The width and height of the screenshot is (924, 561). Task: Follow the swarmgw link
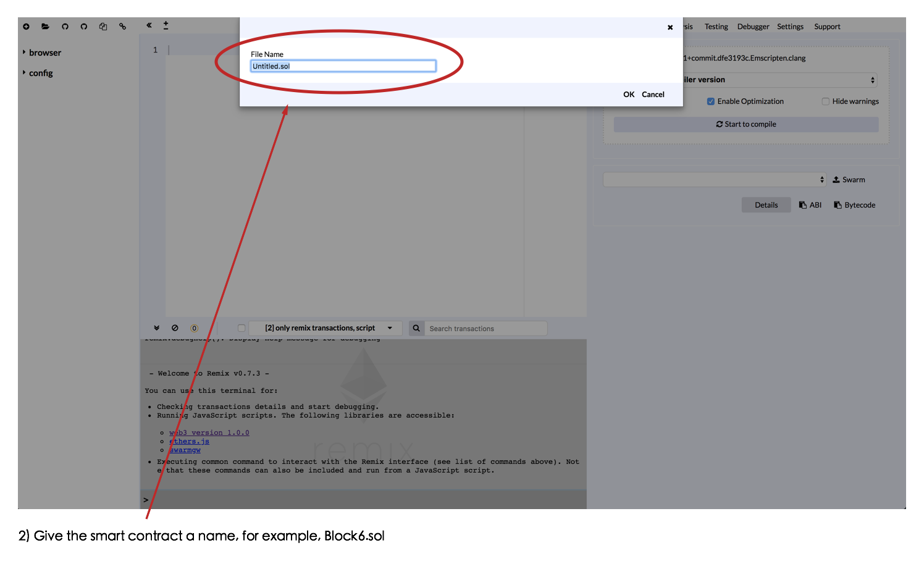coord(185,450)
